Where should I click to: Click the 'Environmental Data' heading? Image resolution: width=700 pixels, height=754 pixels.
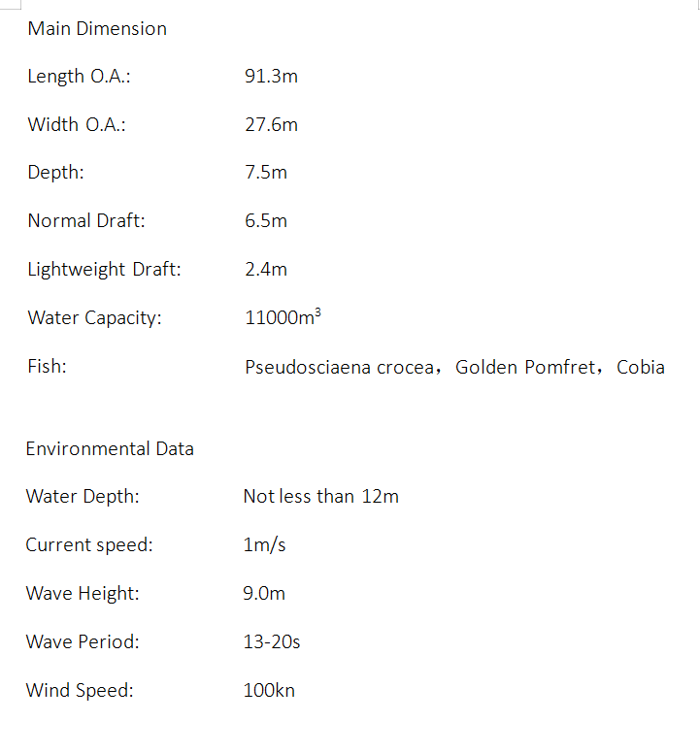pos(110,449)
